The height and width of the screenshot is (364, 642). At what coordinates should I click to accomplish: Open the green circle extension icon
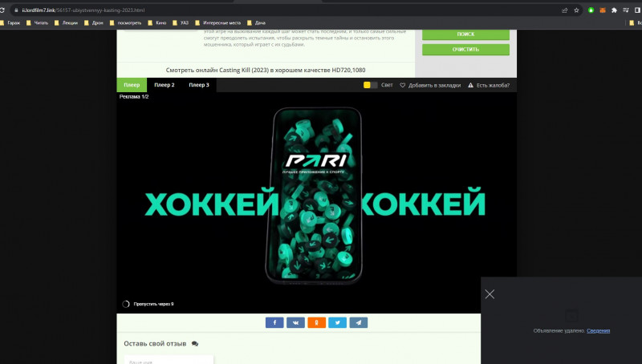[591, 10]
